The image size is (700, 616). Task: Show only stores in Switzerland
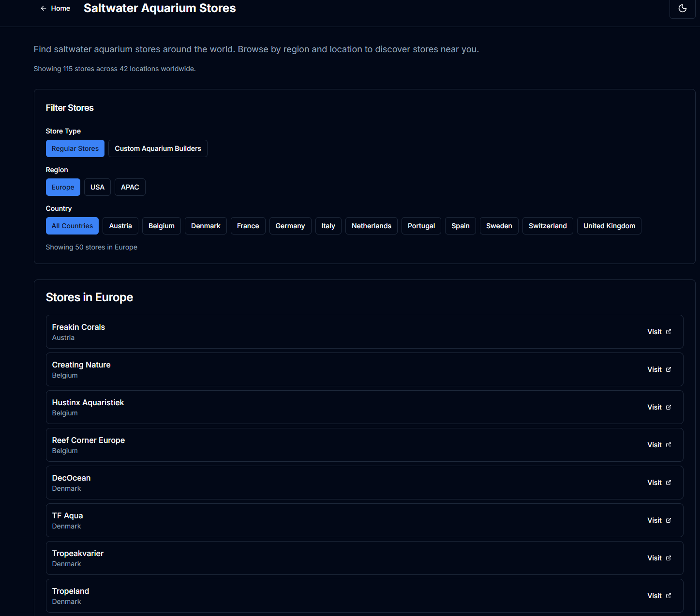coord(547,226)
